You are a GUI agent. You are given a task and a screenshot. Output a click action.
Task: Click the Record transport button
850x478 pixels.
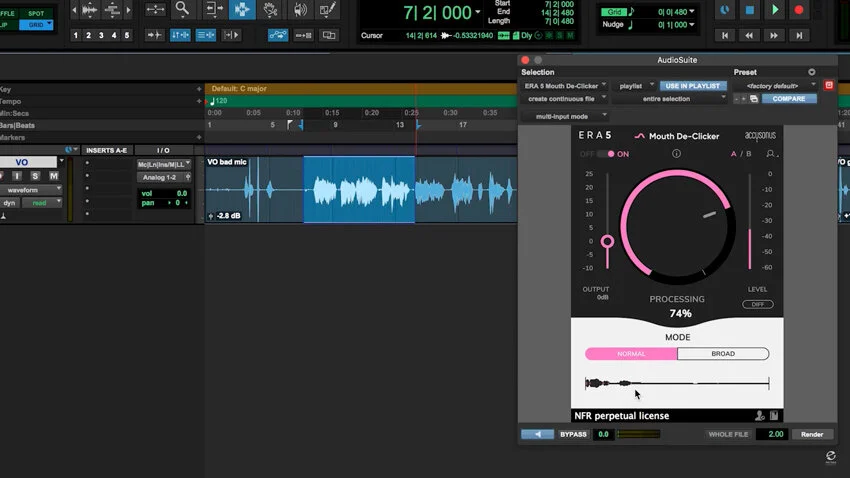point(799,10)
